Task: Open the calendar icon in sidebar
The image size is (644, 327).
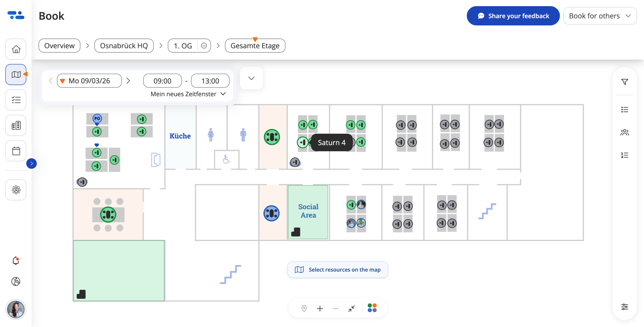Action: point(16,151)
